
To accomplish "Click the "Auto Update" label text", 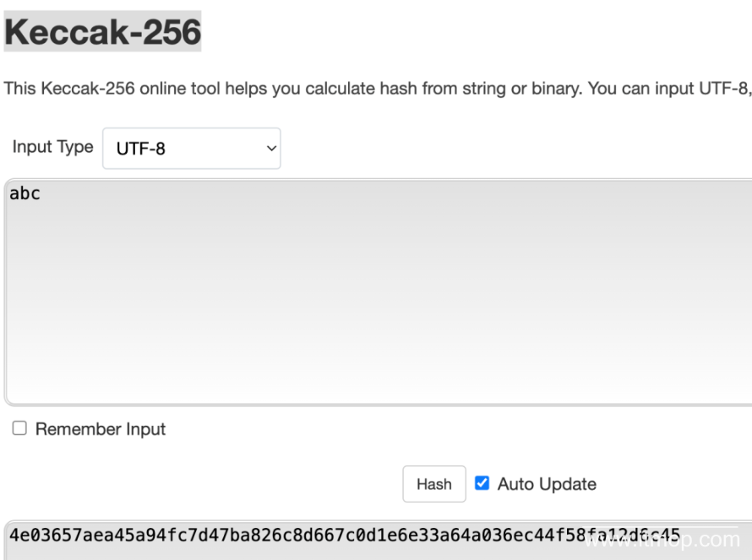I will tap(547, 484).
